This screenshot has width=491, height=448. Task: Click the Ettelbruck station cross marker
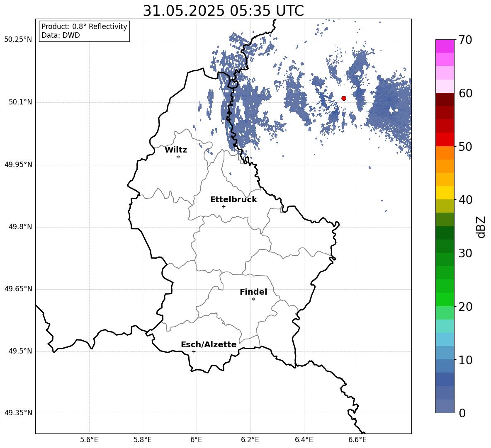224,206
